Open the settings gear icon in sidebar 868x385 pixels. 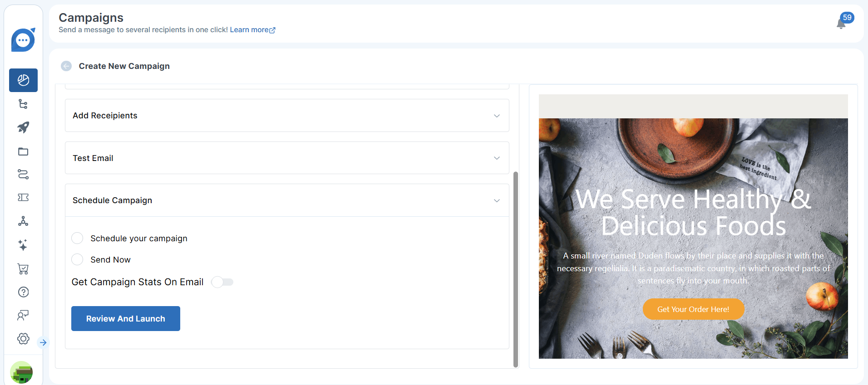click(23, 339)
